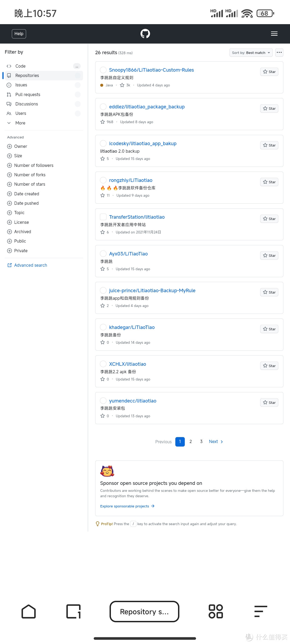Viewport: 290px width, 644px height.
Task: Click avatar of yumendecc/litiaotiao
Action: [103, 401]
